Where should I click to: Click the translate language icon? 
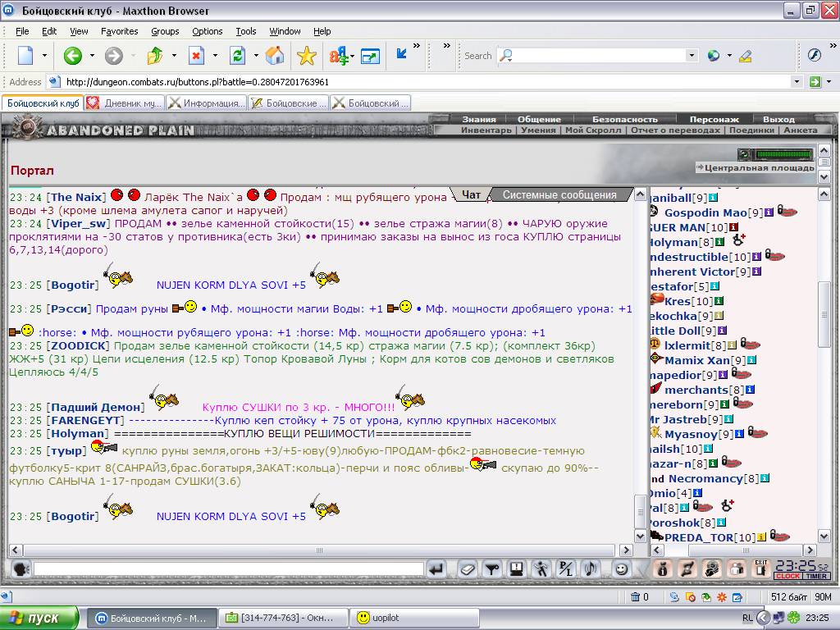(x=339, y=55)
